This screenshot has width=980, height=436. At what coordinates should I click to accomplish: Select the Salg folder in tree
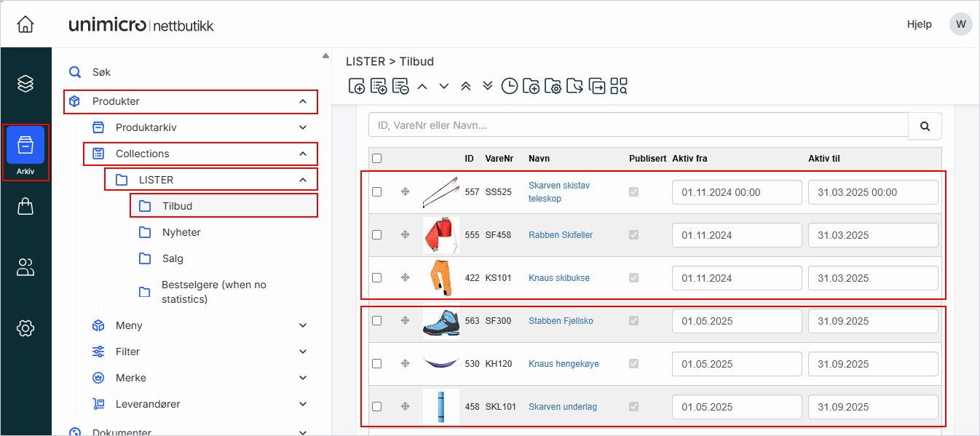(173, 258)
